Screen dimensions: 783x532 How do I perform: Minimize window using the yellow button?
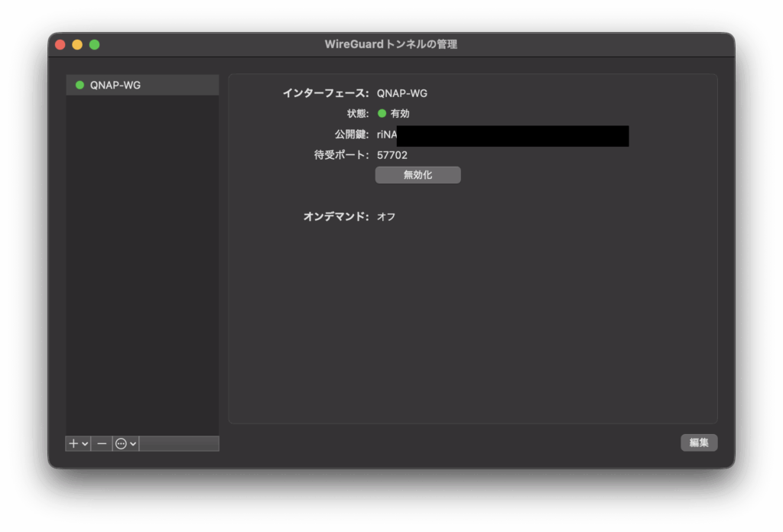pyautogui.click(x=77, y=44)
